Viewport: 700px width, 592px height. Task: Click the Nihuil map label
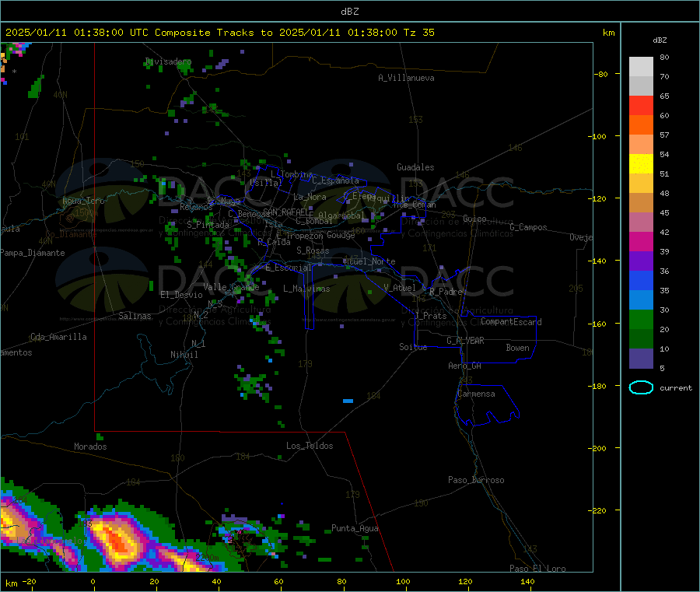184,355
